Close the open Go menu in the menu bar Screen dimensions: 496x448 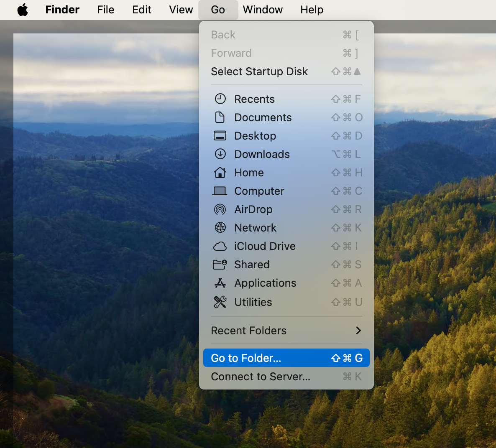pyautogui.click(x=218, y=10)
